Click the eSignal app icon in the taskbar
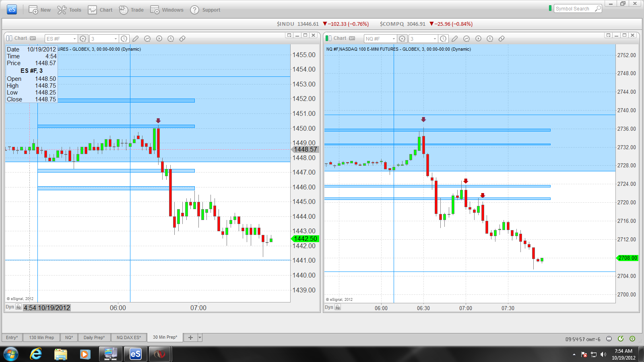Screen dimensions: 644x362 click(135, 354)
